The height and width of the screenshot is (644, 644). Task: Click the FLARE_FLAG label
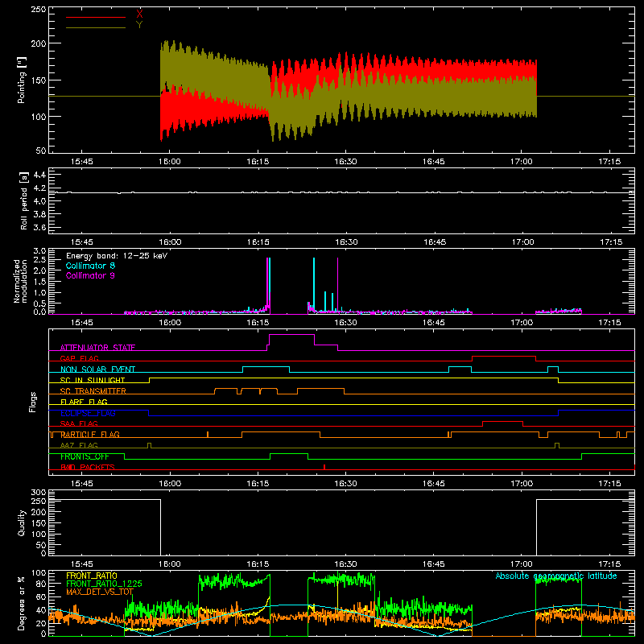[84, 402]
